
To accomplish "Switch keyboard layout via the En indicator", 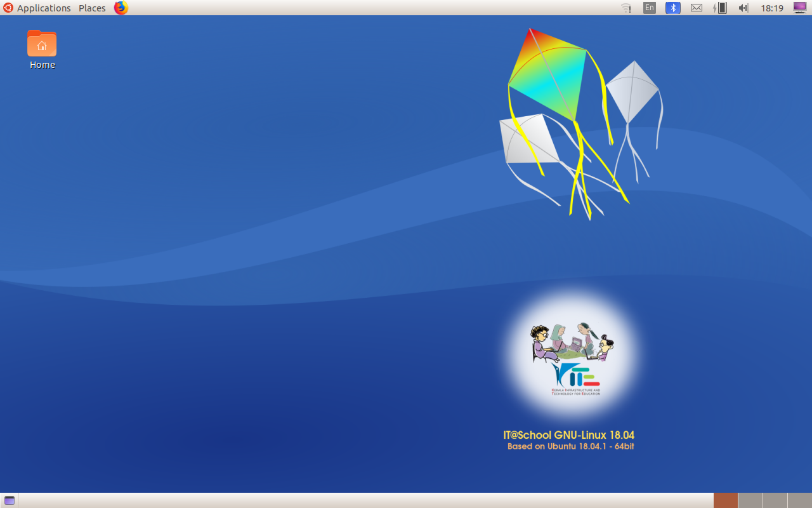I will tap(649, 8).
